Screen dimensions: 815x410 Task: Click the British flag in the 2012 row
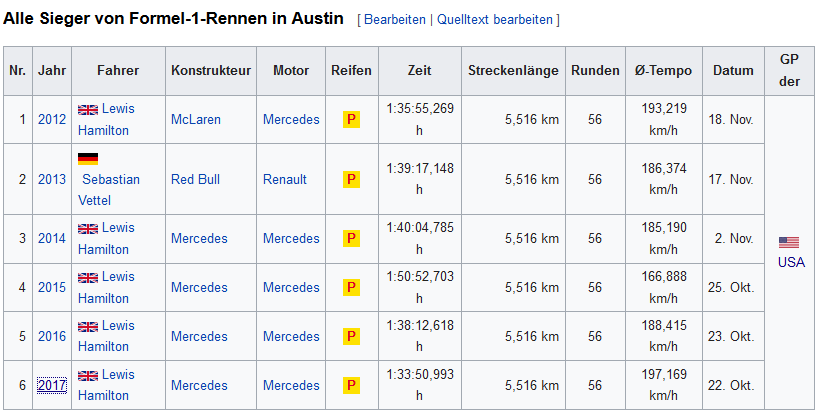(88, 110)
